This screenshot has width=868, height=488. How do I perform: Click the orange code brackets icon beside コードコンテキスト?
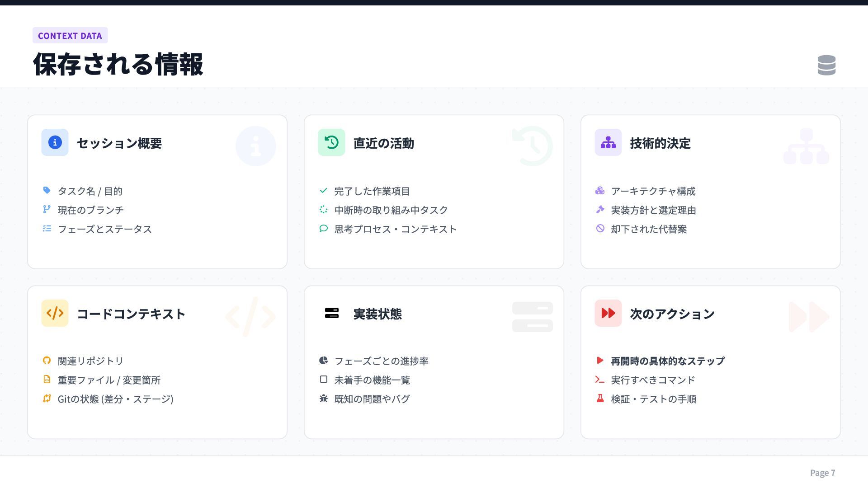55,313
